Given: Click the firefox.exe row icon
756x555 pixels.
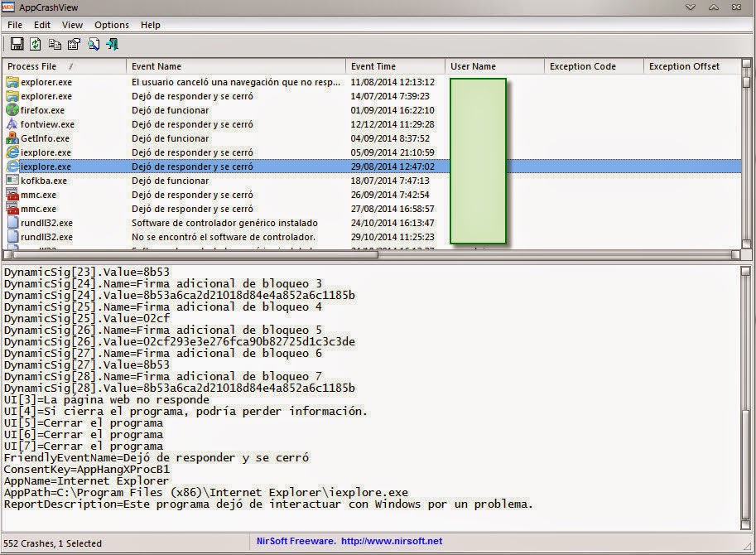Looking at the screenshot, I should [x=12, y=110].
